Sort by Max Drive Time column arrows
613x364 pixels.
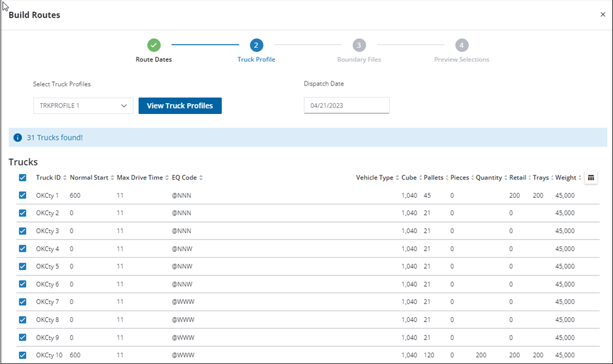click(x=167, y=178)
